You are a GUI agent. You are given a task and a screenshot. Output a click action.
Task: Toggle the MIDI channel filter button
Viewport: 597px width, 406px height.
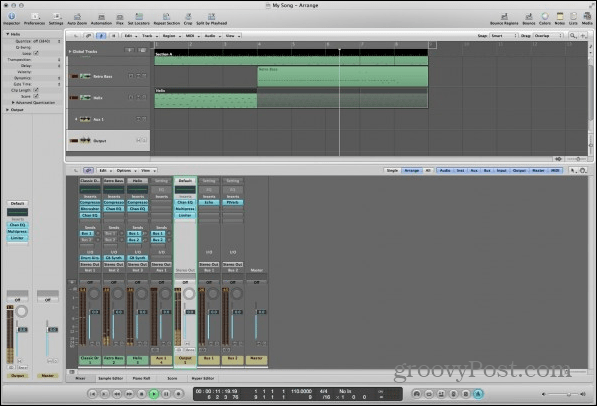(x=555, y=171)
